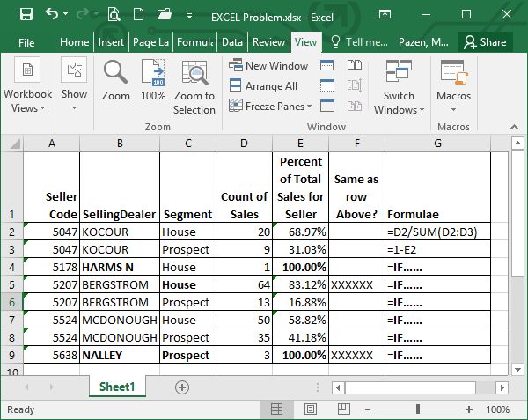Reset zoom with the 100% button
The image size is (528, 420).
coord(153,81)
